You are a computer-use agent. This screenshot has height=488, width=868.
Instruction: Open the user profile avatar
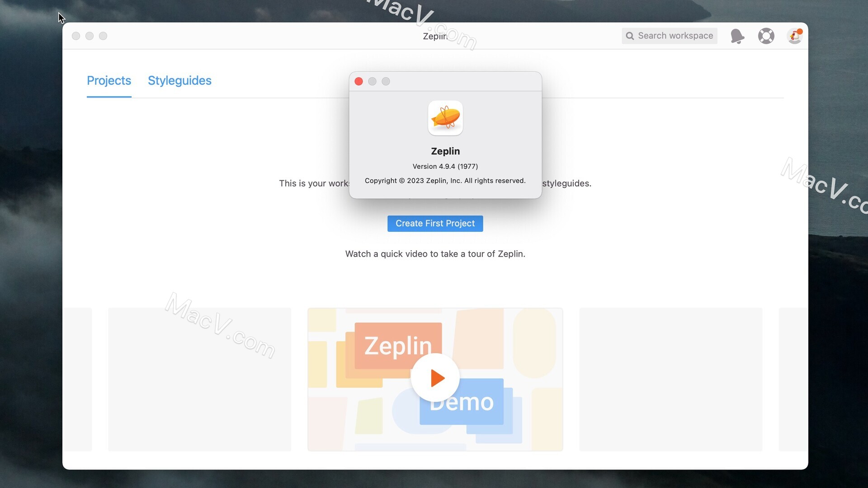(795, 36)
